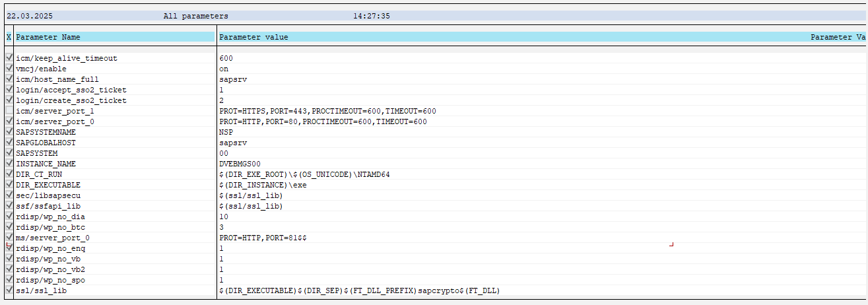Screen dimensions: 868x305
Task: Toggle the icm/server_port_0 checkbox
Action: [9, 121]
